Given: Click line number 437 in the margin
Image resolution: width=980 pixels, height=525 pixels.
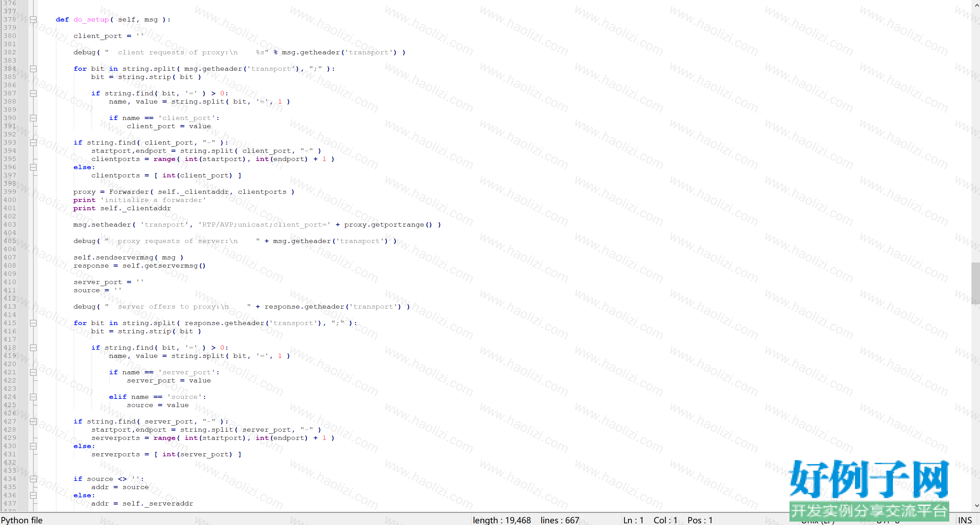Looking at the screenshot, I should point(10,503).
